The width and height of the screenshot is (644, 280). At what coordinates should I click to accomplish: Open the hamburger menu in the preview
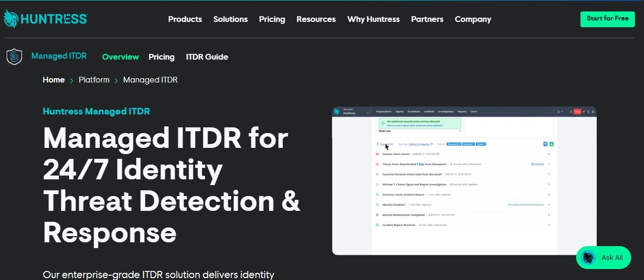[593, 112]
